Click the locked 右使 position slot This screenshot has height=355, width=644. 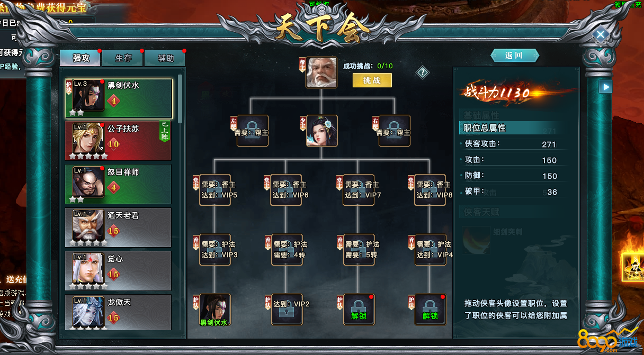[395, 131]
